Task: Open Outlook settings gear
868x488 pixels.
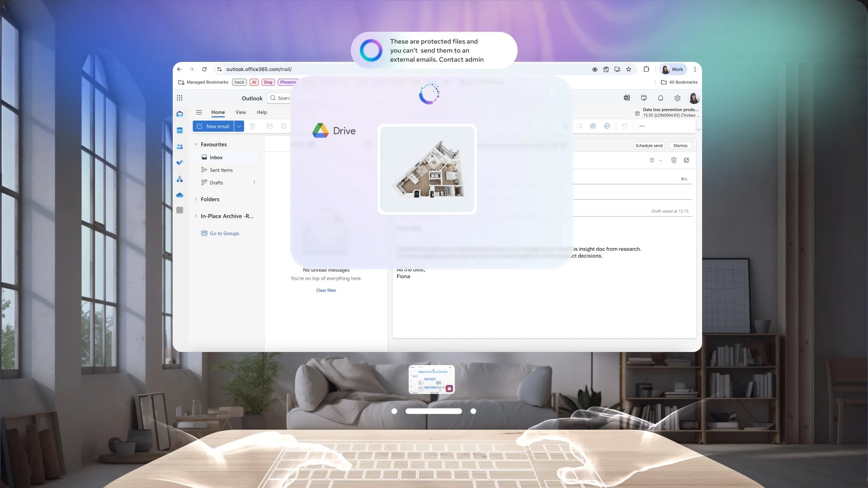Action: [677, 98]
